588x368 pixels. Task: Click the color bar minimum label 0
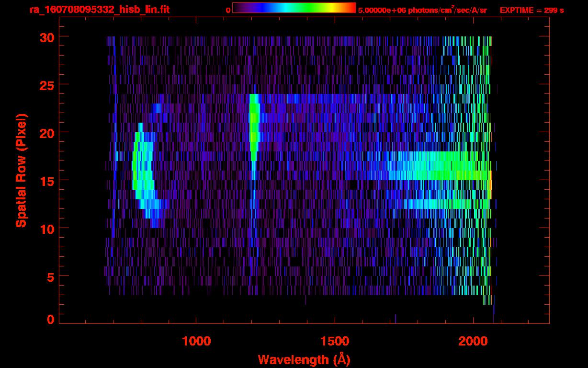[x=228, y=10]
